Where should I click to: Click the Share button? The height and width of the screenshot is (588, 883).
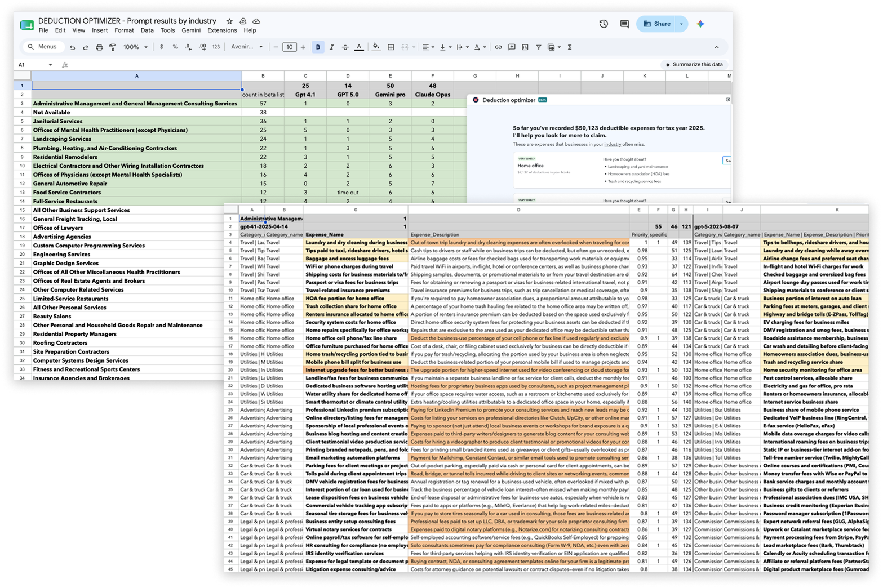coord(656,24)
